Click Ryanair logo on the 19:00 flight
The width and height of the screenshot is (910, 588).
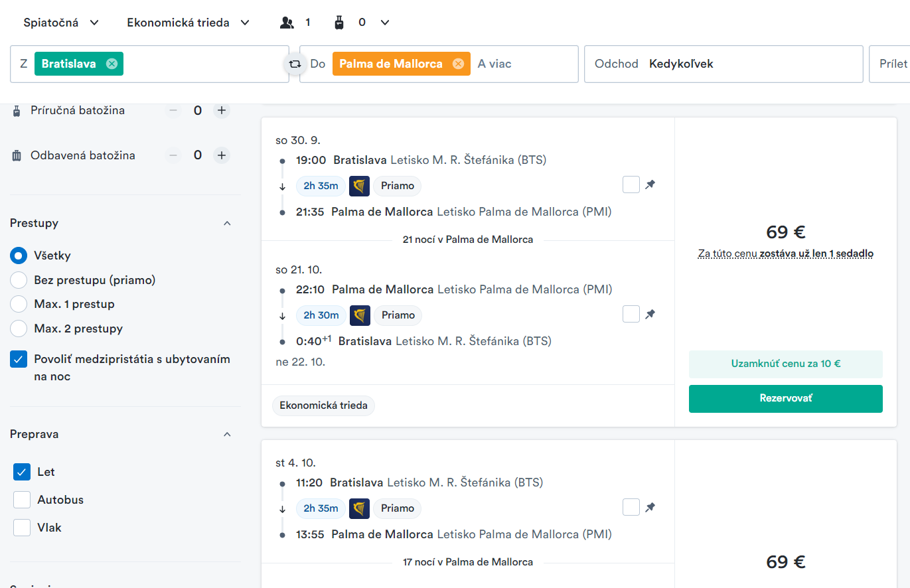tap(359, 186)
